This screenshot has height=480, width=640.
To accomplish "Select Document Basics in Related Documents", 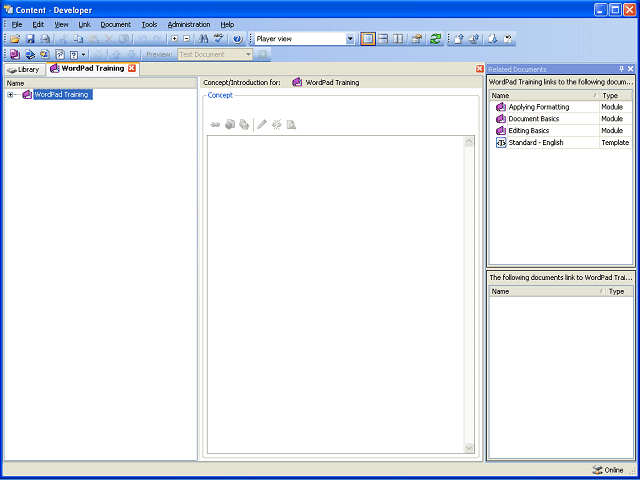I will tap(534, 119).
